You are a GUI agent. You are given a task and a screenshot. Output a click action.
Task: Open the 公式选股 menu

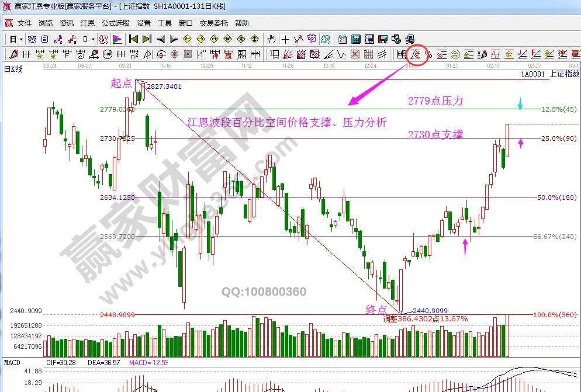click(x=116, y=23)
